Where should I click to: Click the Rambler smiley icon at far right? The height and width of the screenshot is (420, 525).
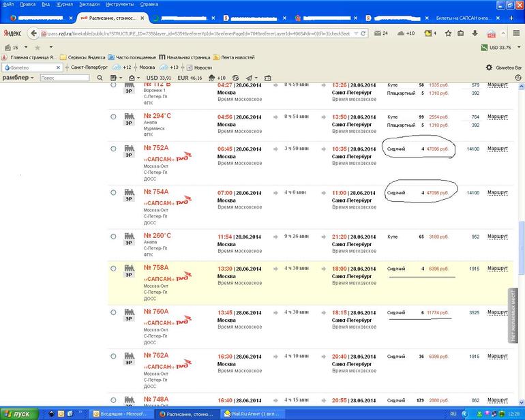[518, 78]
